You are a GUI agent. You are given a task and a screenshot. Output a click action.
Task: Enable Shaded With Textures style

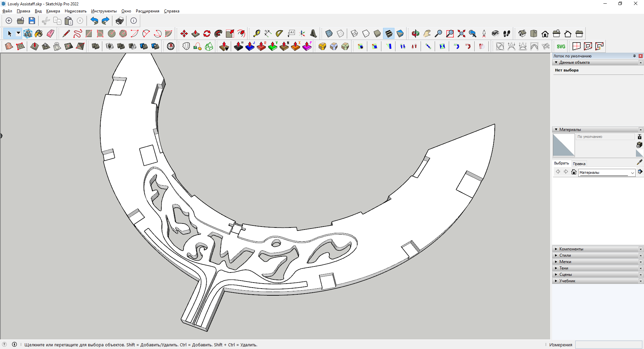pyautogui.click(x=389, y=34)
